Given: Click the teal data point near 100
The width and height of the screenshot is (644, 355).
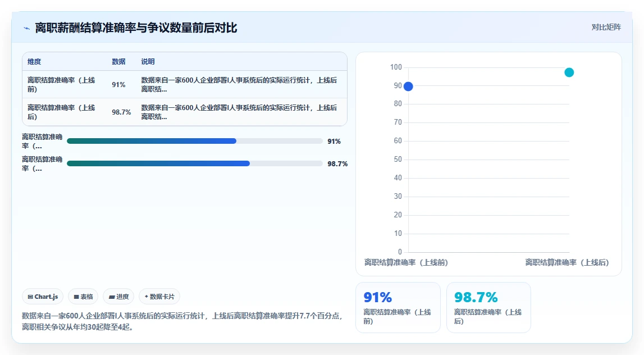Looking at the screenshot, I should click(x=569, y=72).
